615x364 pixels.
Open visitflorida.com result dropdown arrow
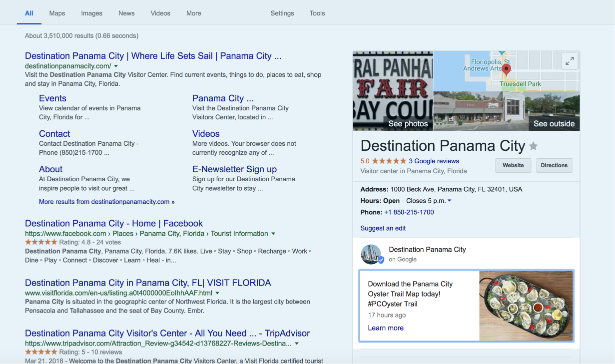point(217,293)
